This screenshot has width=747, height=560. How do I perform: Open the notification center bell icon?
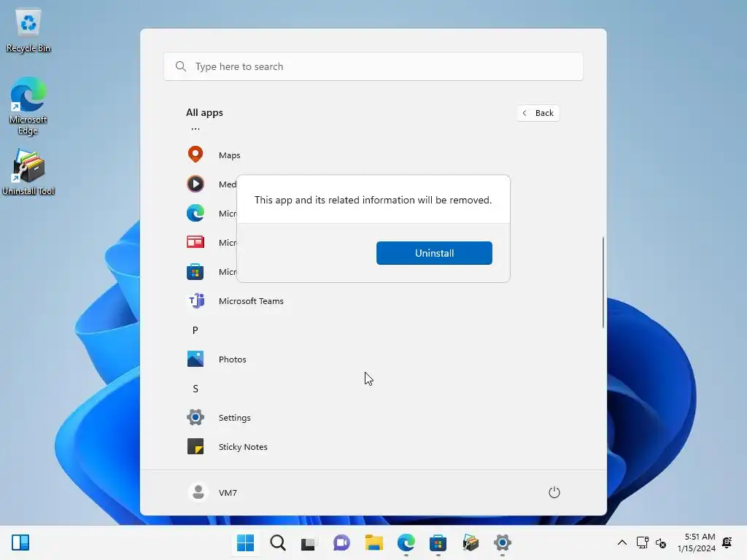(727, 542)
